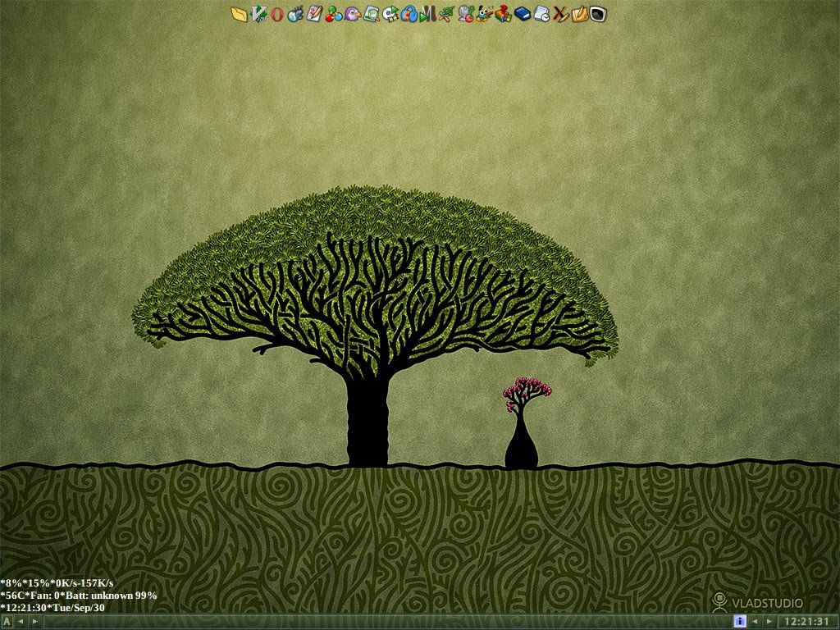Launch the cartoon duck mascot icon
This screenshot has width=840, height=630.
click(x=484, y=14)
